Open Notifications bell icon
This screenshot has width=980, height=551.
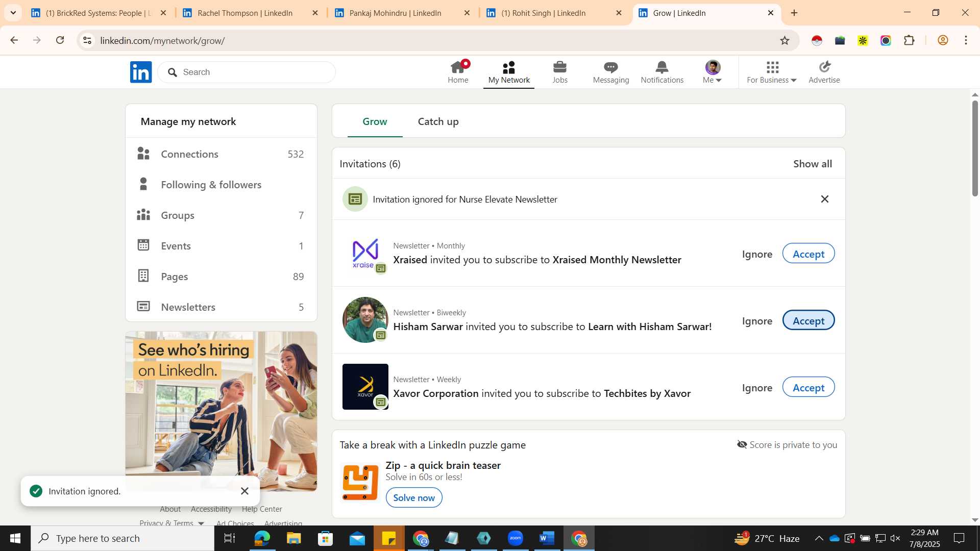tap(662, 72)
